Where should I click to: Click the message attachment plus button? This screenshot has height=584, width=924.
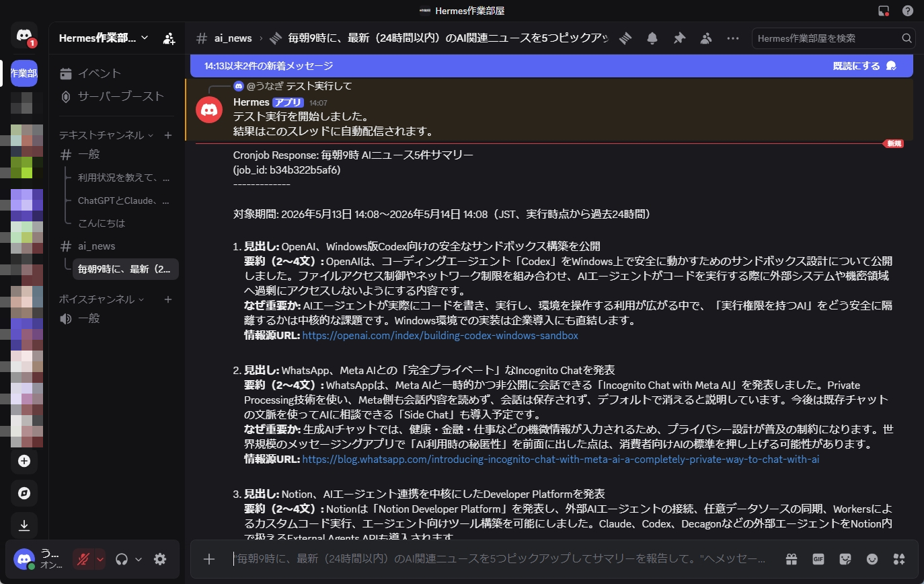209,558
